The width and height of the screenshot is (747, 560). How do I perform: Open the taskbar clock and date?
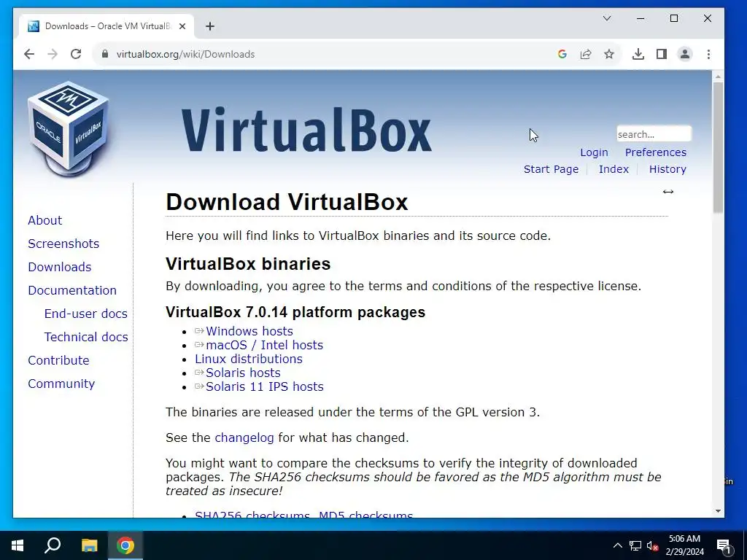[684, 545]
